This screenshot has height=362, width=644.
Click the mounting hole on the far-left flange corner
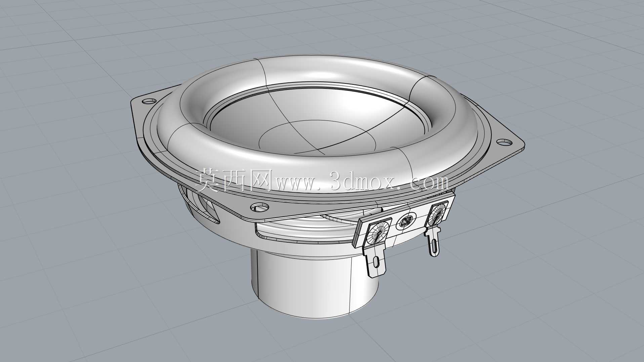point(149,101)
